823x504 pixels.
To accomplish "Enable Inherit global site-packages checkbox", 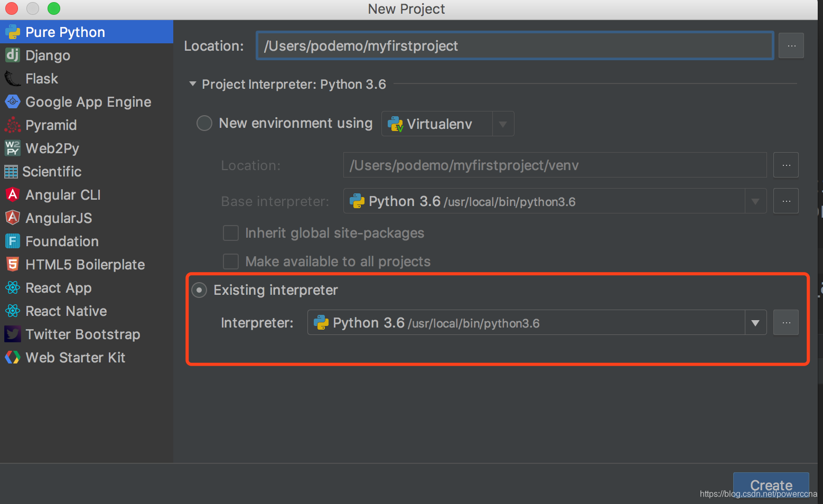I will [231, 233].
